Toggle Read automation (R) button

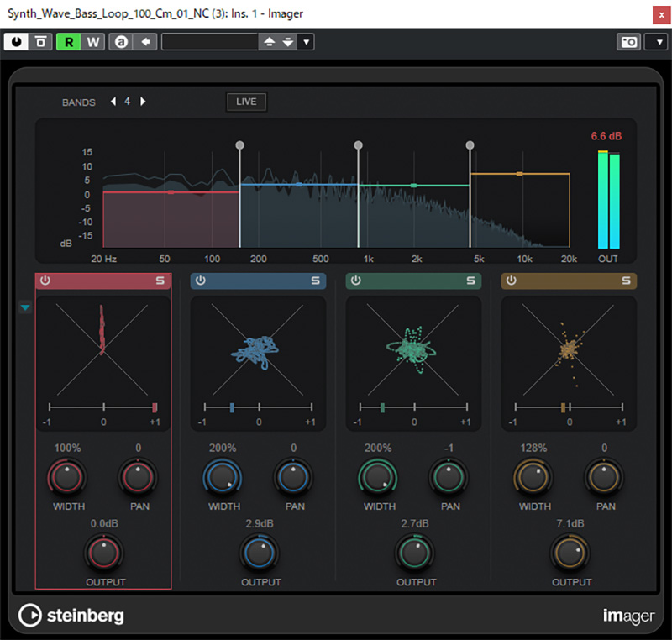click(69, 42)
